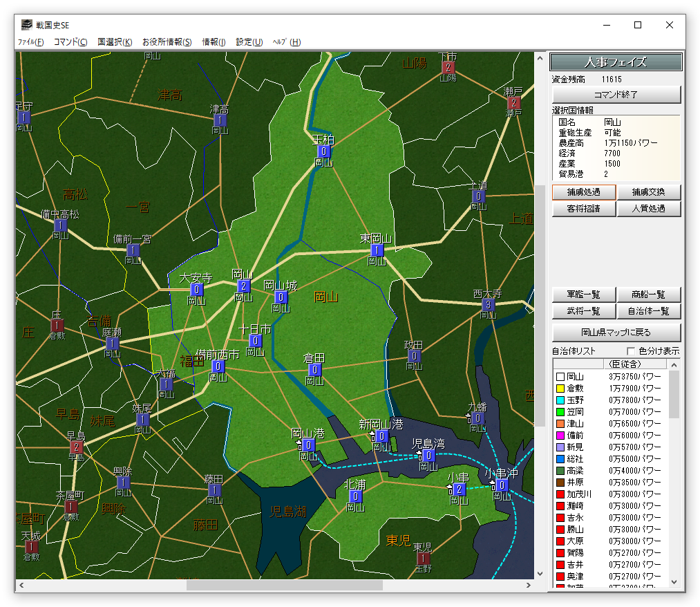Image resolution: width=700 pixels, height=607 pixels.
Task: Click the red 早島 enemy marker
Action: [76, 447]
